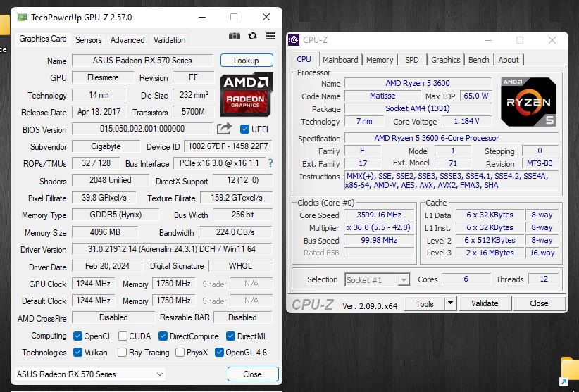Click the BIOS Version field
579x392 pixels.
pos(142,129)
